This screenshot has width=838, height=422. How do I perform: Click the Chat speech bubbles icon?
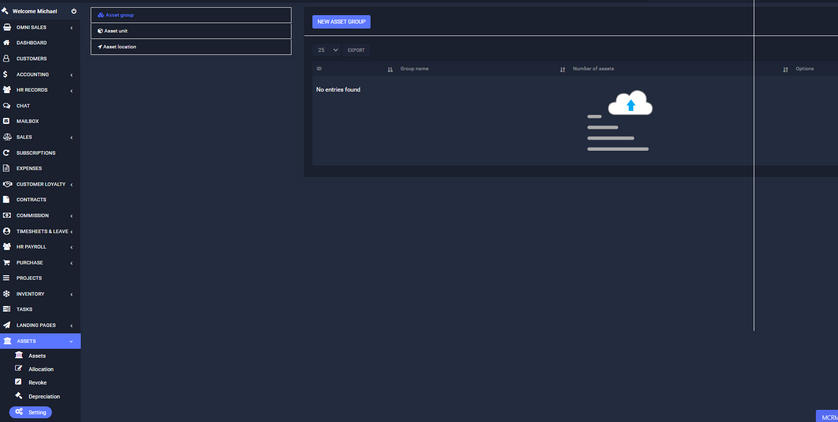(x=7, y=105)
